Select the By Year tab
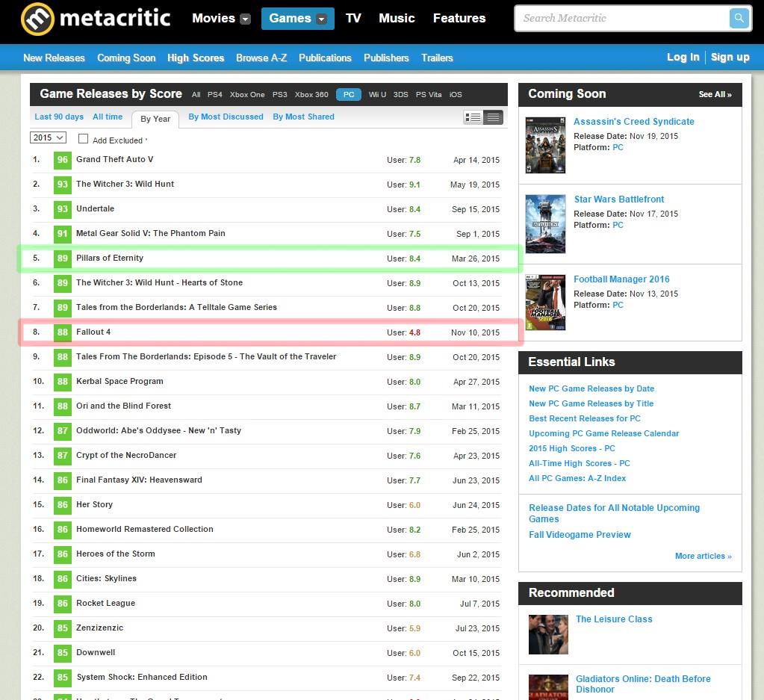 pos(155,119)
